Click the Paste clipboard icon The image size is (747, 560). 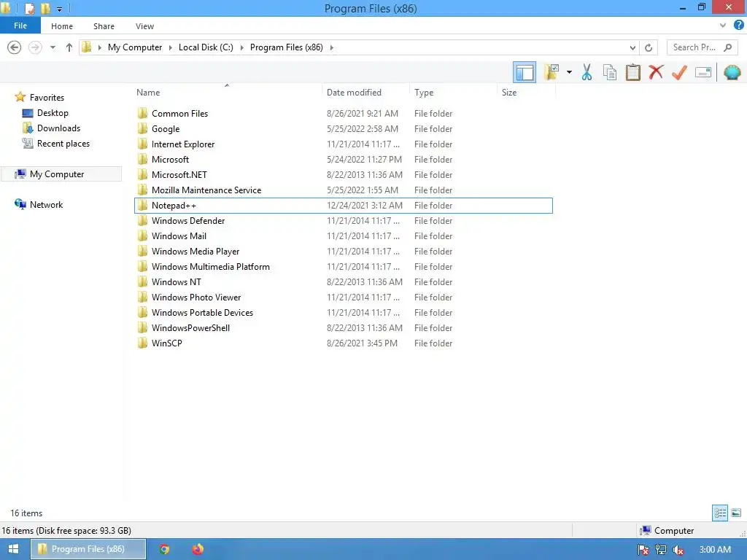pyautogui.click(x=632, y=72)
